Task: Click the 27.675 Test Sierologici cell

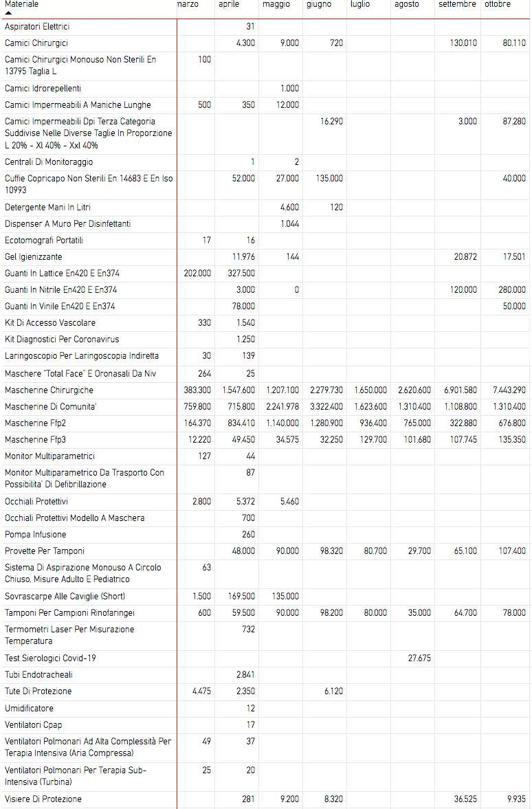Action: click(419, 658)
